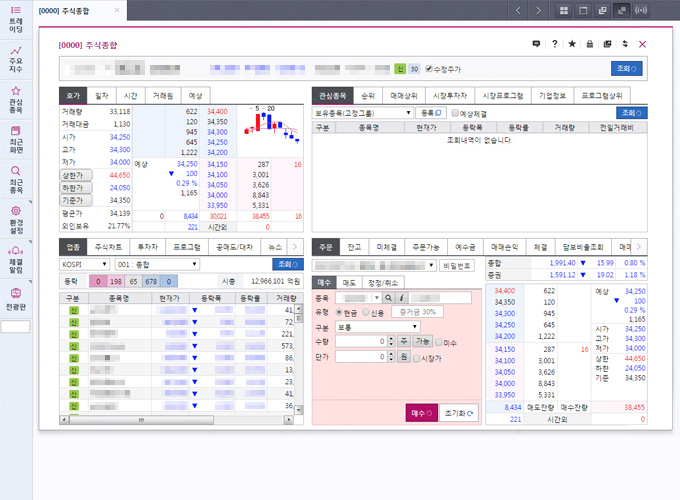Click the copy-screen icon next to padlock
Image resolution: width=680 pixels, height=500 pixels.
coord(607,44)
